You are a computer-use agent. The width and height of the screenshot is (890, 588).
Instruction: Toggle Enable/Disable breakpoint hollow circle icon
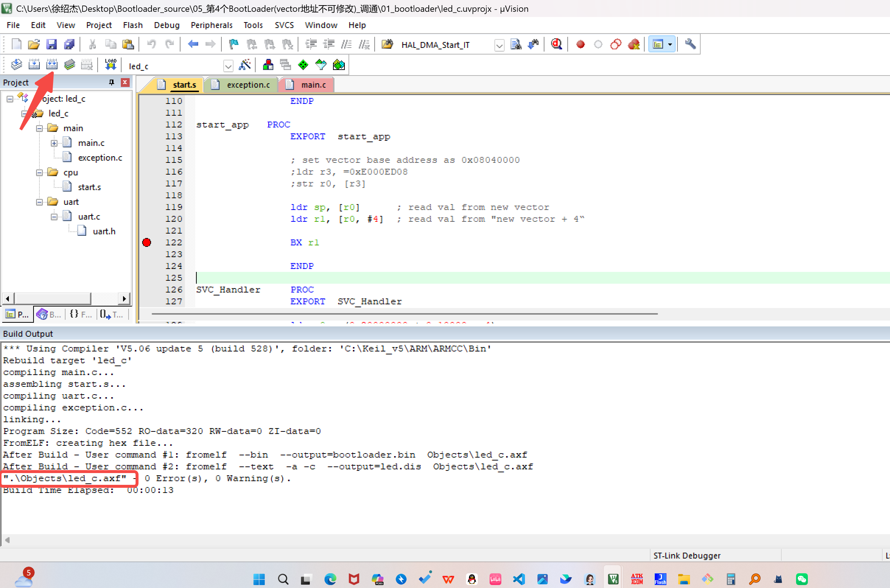coord(598,45)
